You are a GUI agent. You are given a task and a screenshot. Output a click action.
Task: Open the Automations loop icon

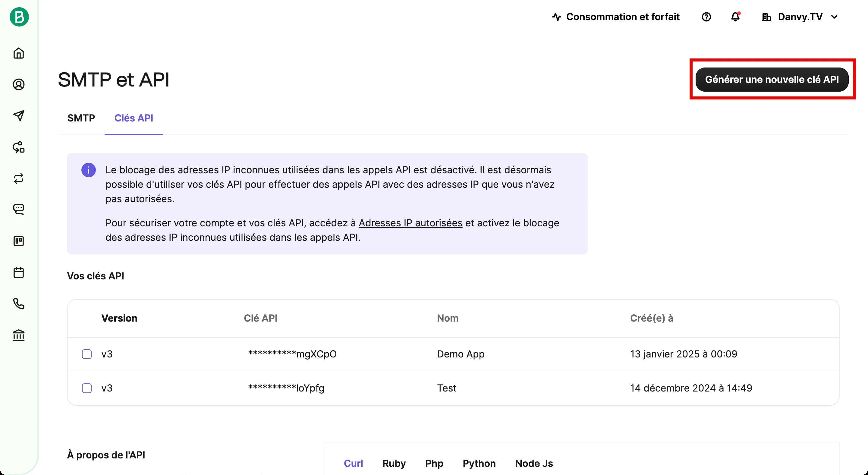click(x=19, y=178)
